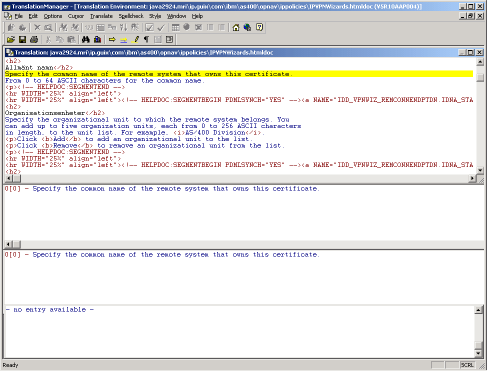Image resolution: width=487 pixels, height=371 pixels.
Task: Click the document icon in the menu bar
Action: tap(8, 16)
